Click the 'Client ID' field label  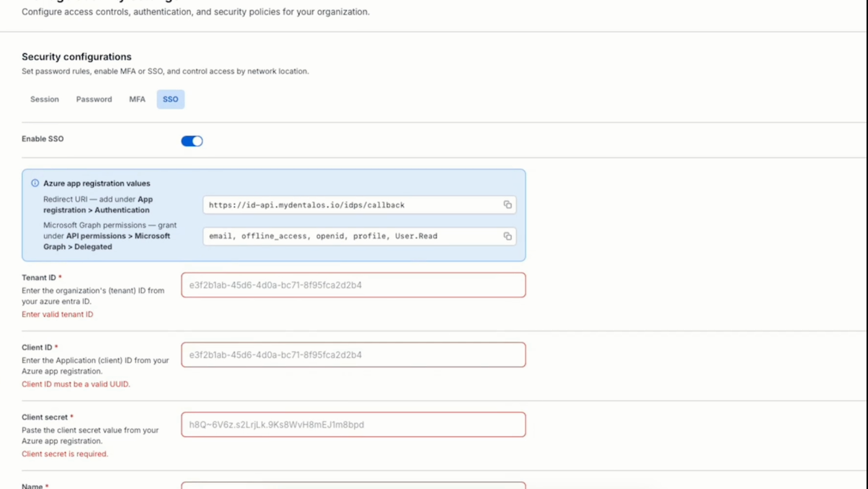[x=37, y=348]
